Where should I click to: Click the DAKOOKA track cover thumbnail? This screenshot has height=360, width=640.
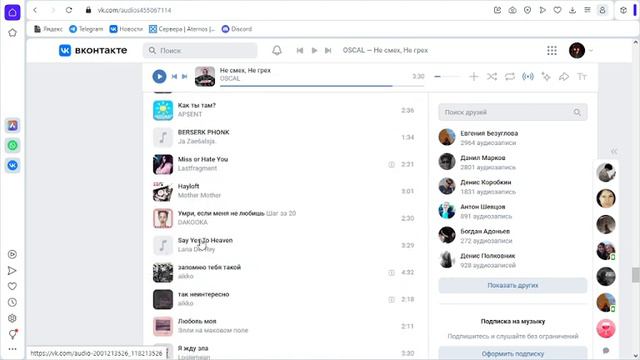pos(163,218)
